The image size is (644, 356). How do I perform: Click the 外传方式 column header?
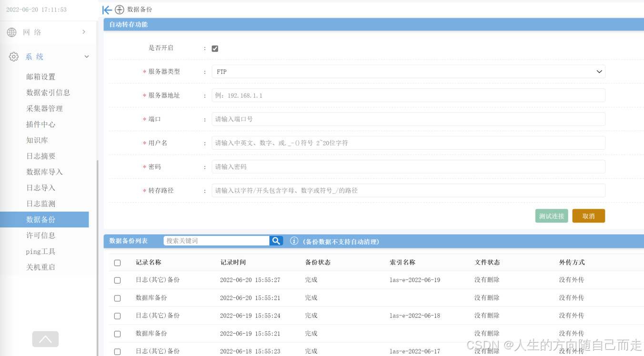click(572, 263)
